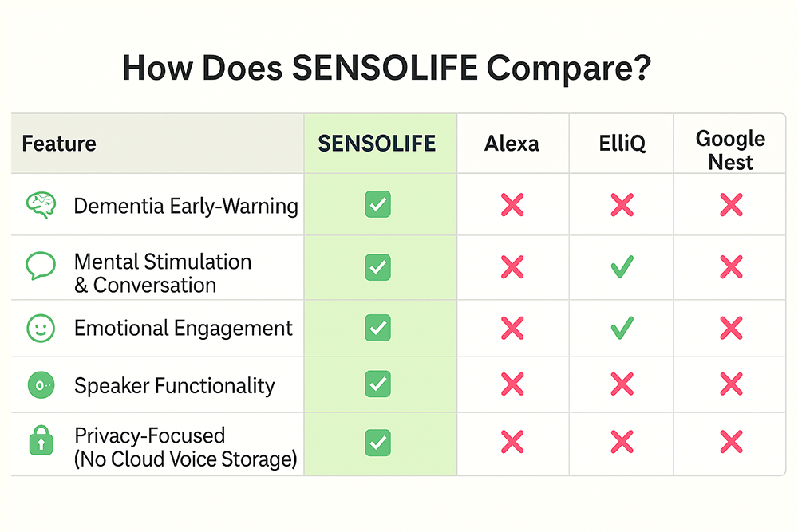Select the Google Nest column header
The image size is (798, 532).
pos(730,150)
